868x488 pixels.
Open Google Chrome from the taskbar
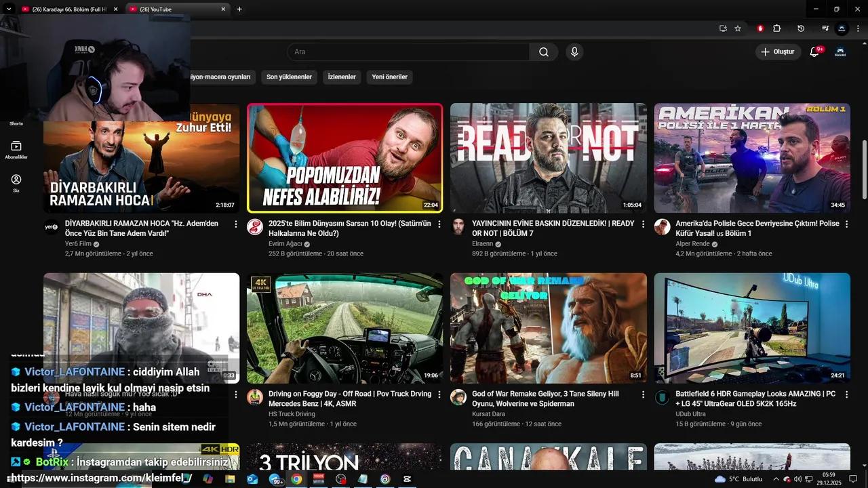click(296, 479)
